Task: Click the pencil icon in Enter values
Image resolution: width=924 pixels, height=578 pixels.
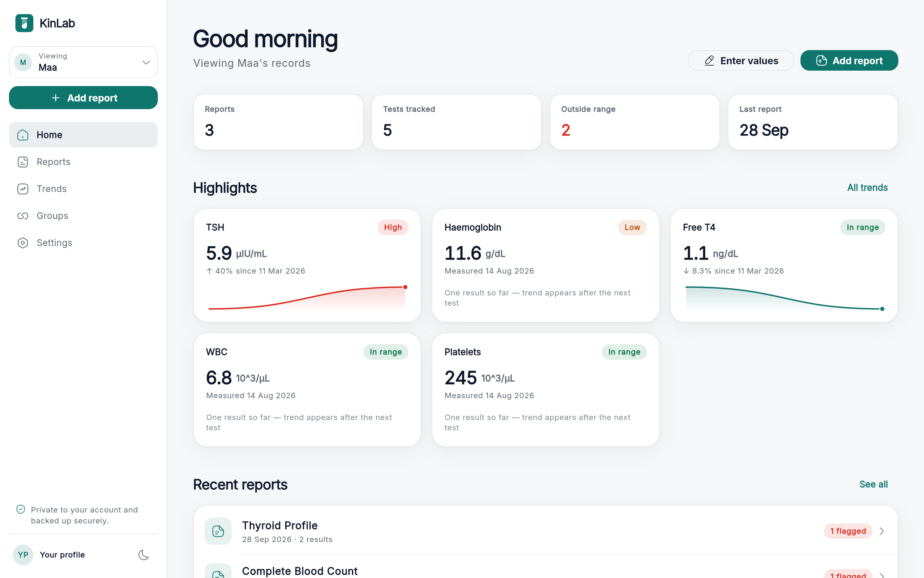Action: [709, 60]
